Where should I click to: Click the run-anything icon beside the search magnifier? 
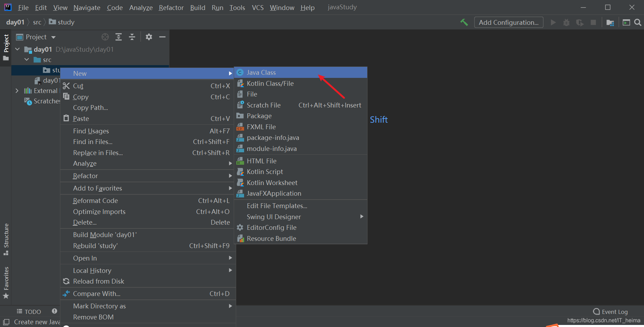point(626,22)
